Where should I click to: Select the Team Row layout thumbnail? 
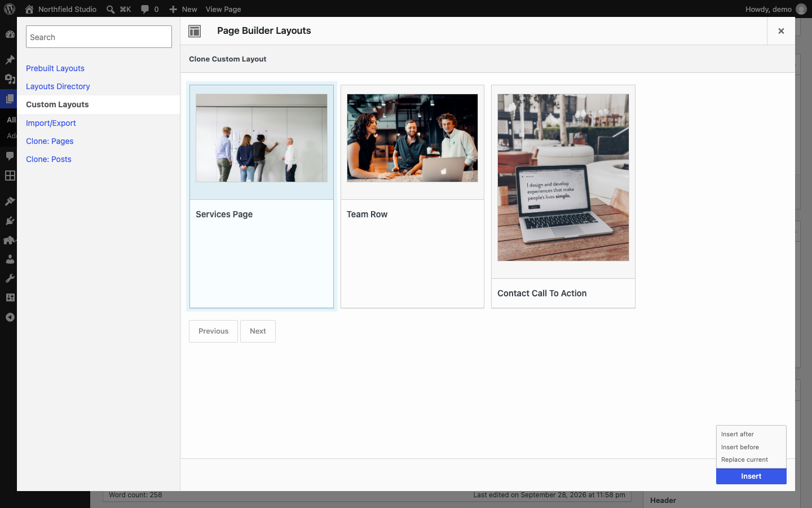[412, 138]
